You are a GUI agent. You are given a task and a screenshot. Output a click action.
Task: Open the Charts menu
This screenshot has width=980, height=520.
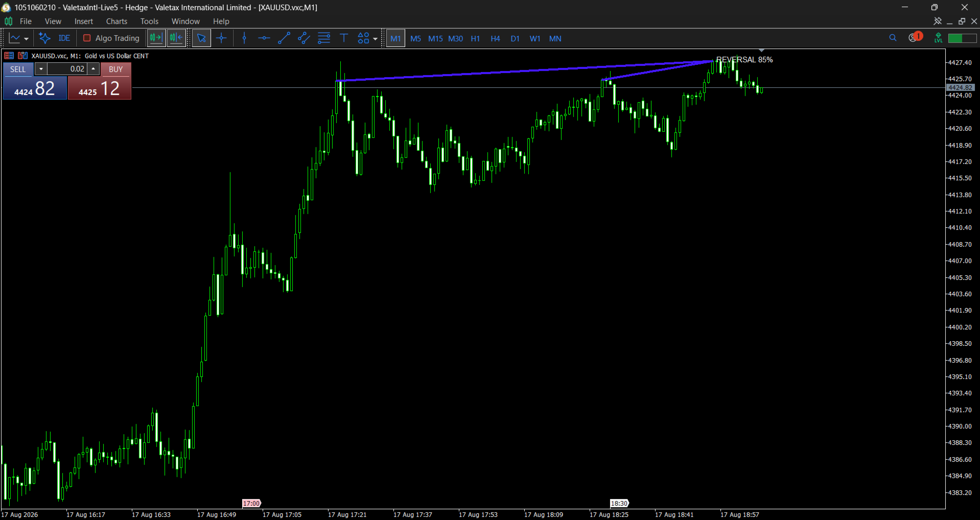[x=116, y=21]
